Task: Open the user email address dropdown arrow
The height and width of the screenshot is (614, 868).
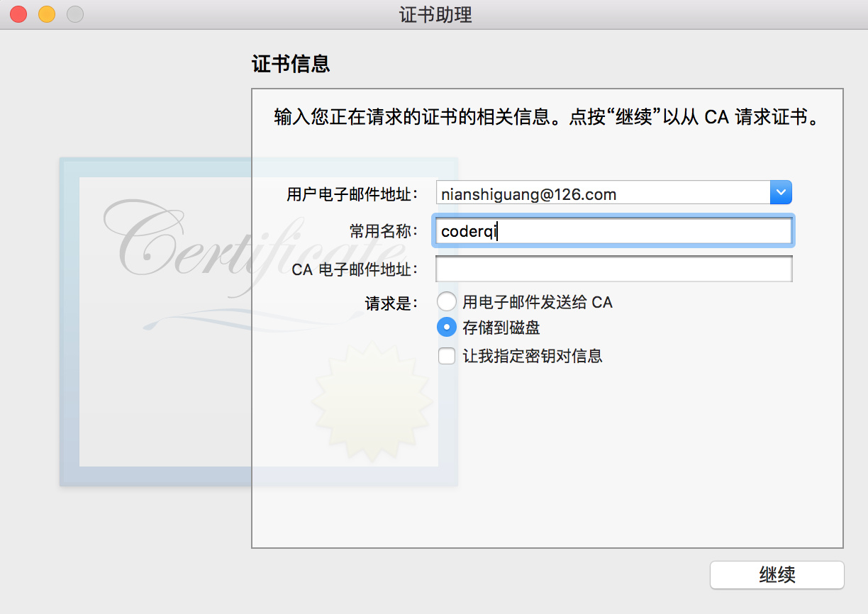Action: point(781,192)
